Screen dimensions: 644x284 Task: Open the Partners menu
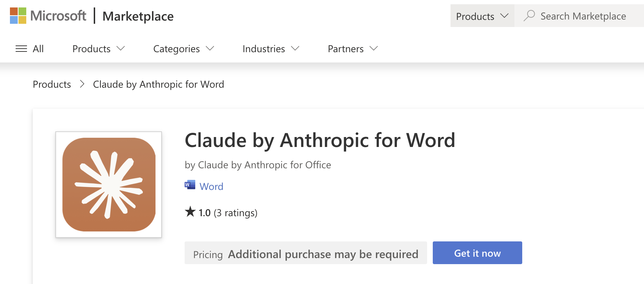coord(353,49)
